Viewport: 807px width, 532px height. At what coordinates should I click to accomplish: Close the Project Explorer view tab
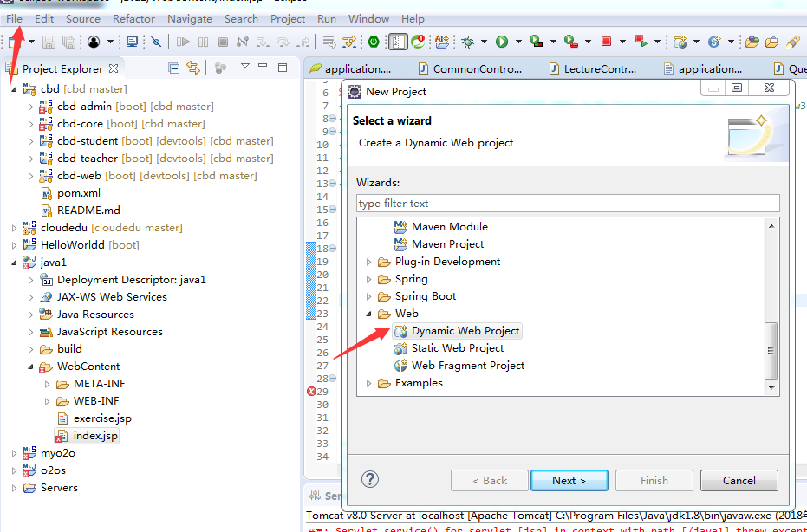[x=114, y=68]
